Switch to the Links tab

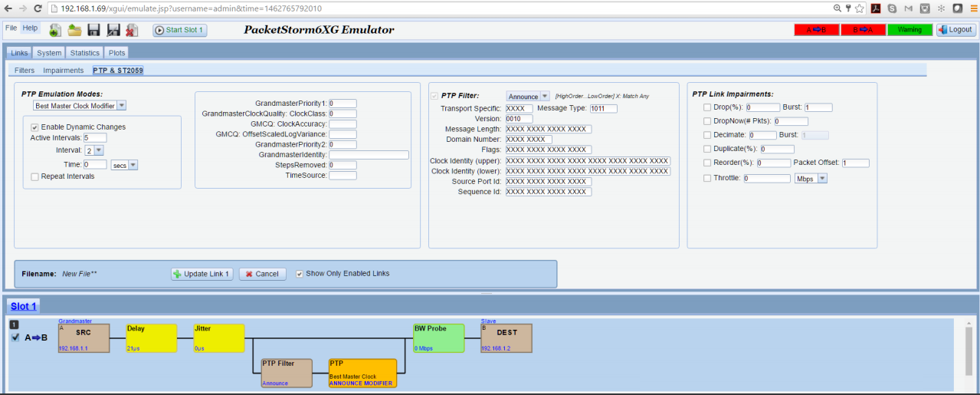[x=19, y=53]
